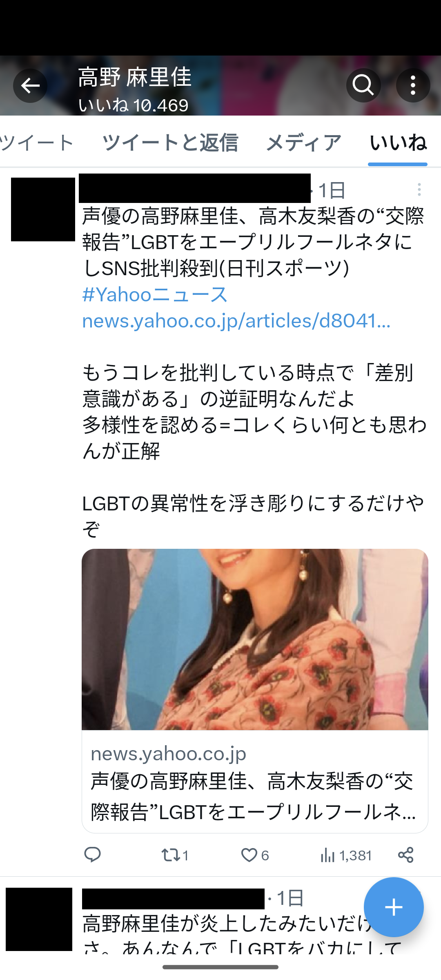Open the first tweet author's avatar
The height and width of the screenshot is (980, 441).
pos(43,209)
